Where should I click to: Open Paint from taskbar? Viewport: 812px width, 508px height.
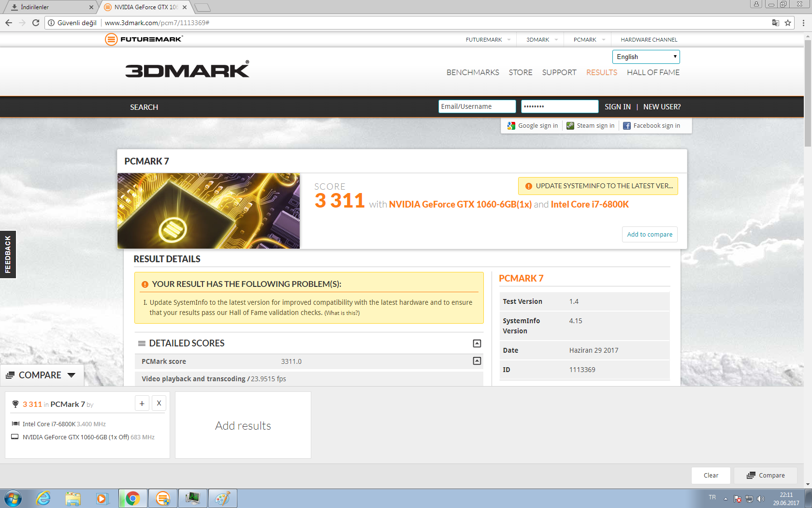[x=223, y=498]
